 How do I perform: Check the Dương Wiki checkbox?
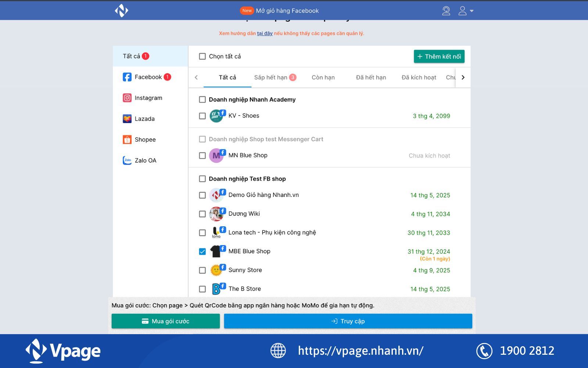pyautogui.click(x=202, y=214)
